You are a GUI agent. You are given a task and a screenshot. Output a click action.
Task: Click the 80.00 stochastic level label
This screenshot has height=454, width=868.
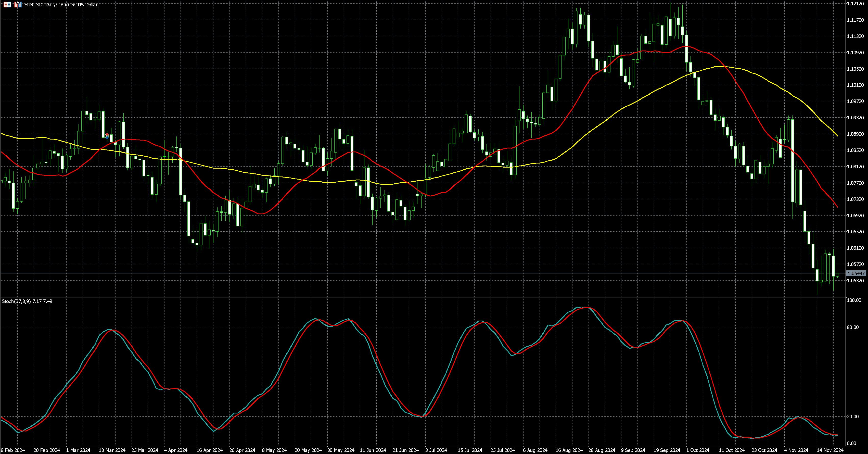tap(852, 327)
